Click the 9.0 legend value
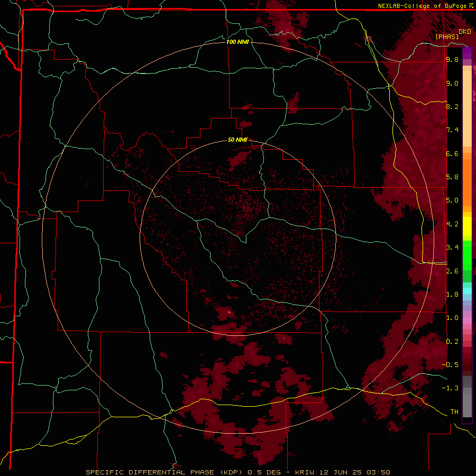 (x=452, y=83)
